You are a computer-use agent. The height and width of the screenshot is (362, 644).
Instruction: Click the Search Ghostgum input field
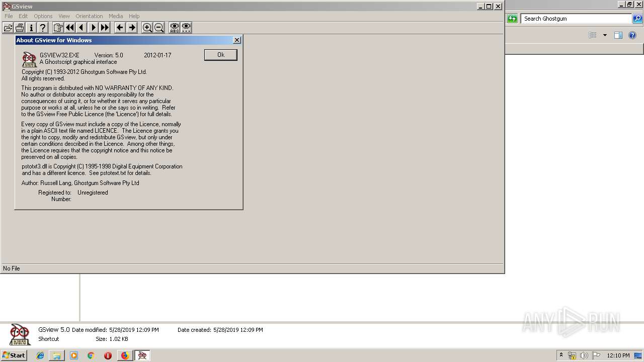pos(576,19)
